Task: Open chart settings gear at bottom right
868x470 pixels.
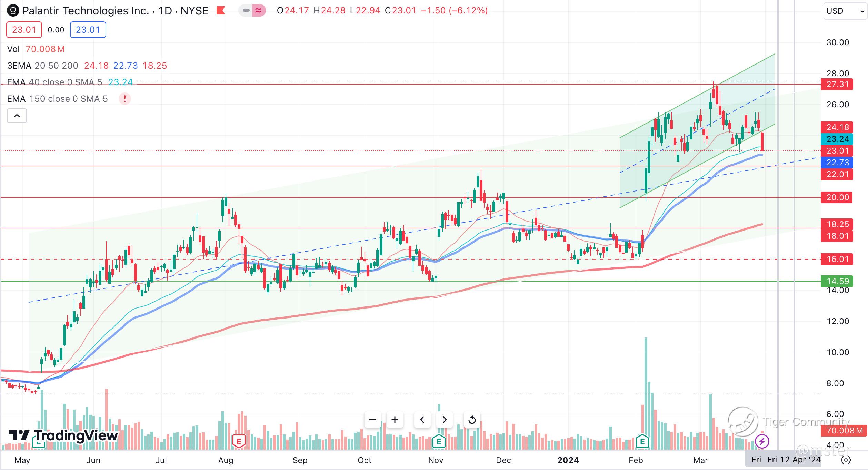Action: click(x=846, y=460)
